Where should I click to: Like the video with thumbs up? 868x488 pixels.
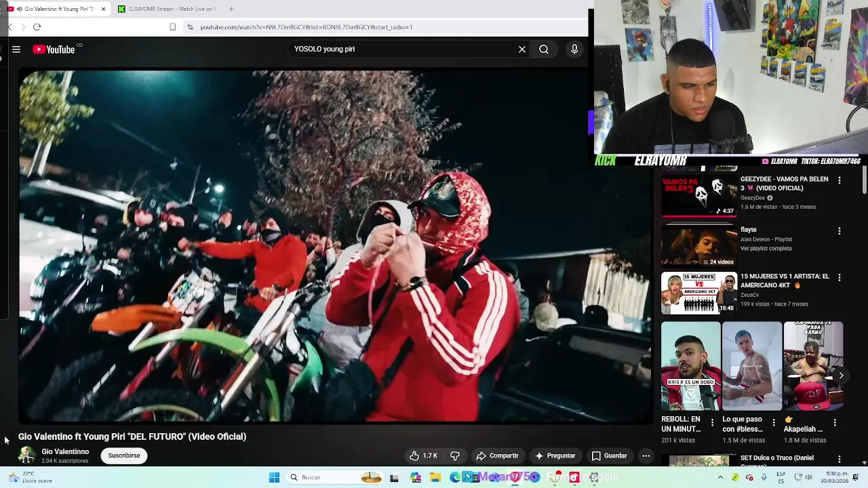(423, 456)
